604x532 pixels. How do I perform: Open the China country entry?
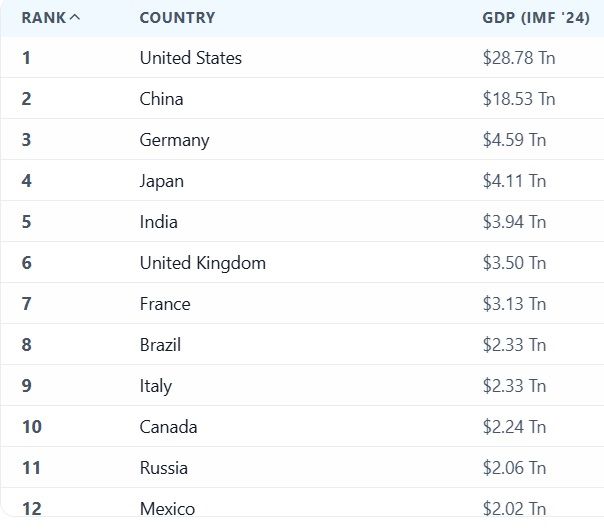coord(161,99)
